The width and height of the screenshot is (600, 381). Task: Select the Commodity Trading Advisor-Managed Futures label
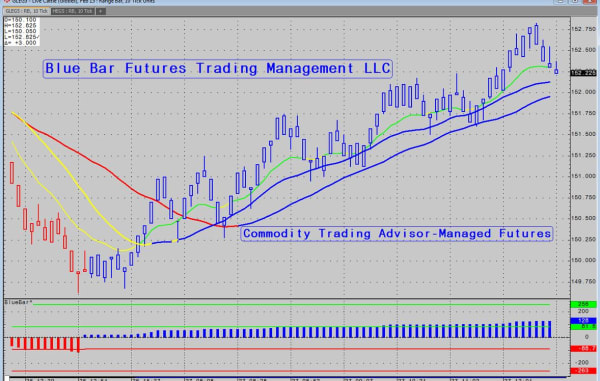point(397,233)
